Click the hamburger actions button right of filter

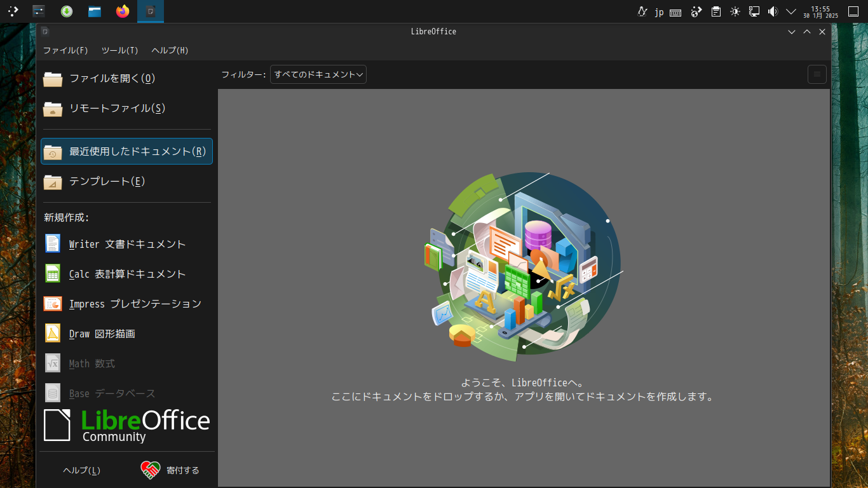[x=817, y=74]
